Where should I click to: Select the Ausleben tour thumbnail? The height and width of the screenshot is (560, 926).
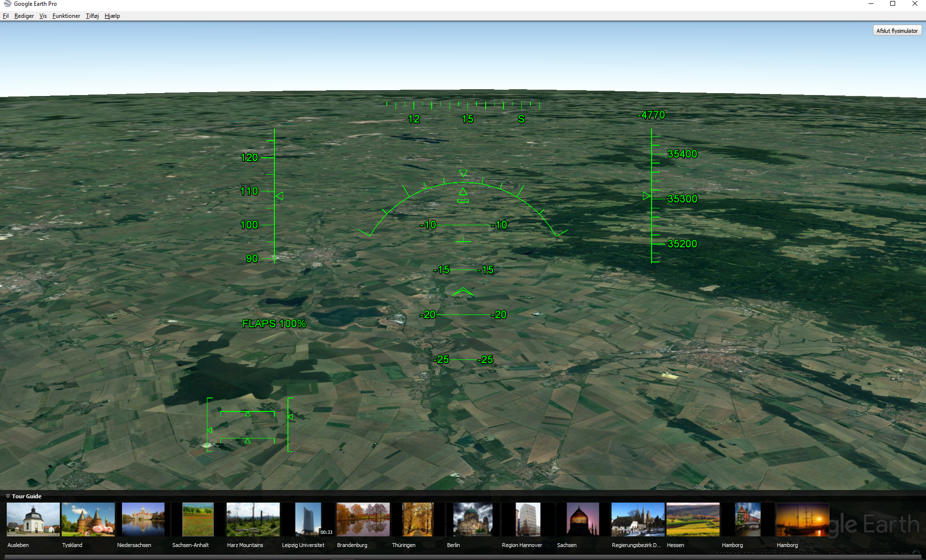pyautogui.click(x=33, y=519)
